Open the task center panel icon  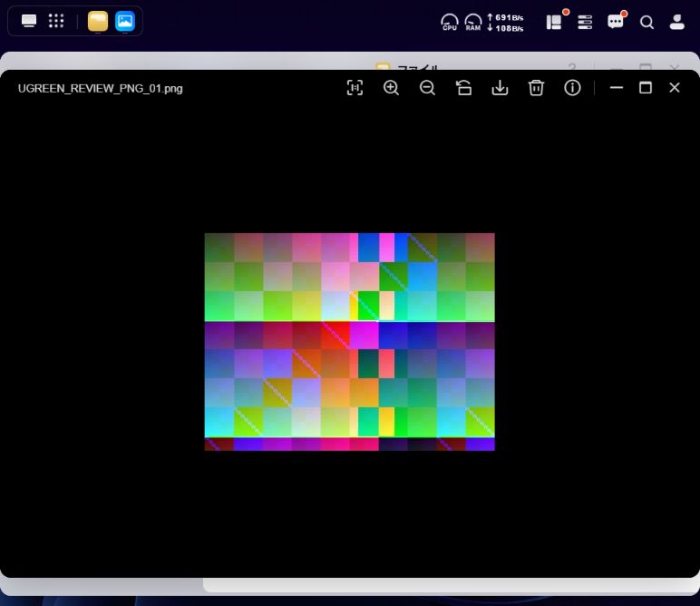pos(554,22)
